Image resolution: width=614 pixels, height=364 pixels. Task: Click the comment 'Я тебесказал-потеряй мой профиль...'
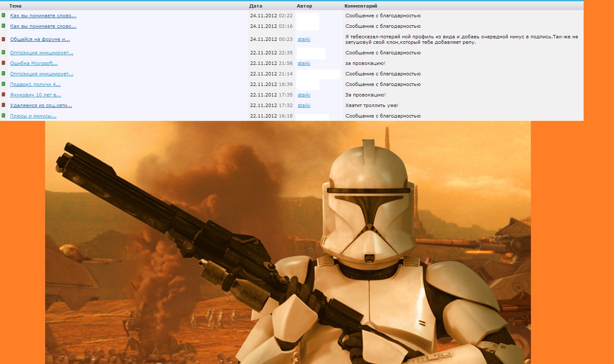click(x=462, y=40)
